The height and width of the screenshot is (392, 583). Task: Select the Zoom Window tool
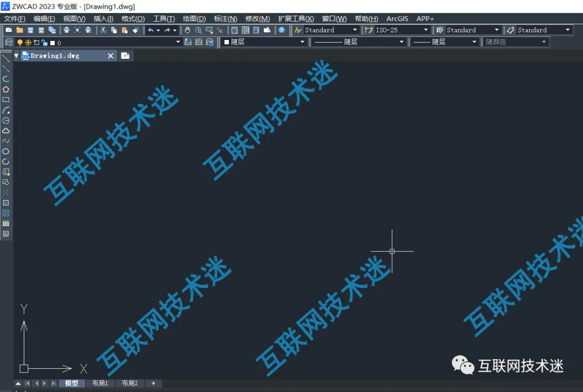point(209,30)
